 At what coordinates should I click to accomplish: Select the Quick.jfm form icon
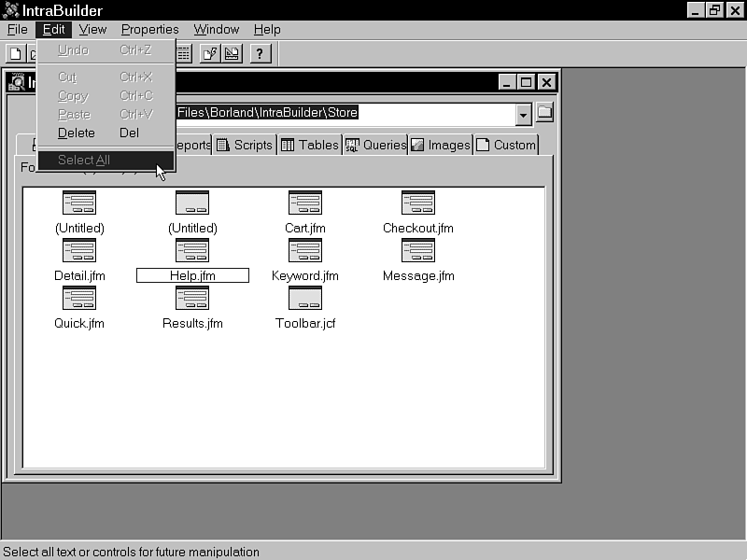79,298
